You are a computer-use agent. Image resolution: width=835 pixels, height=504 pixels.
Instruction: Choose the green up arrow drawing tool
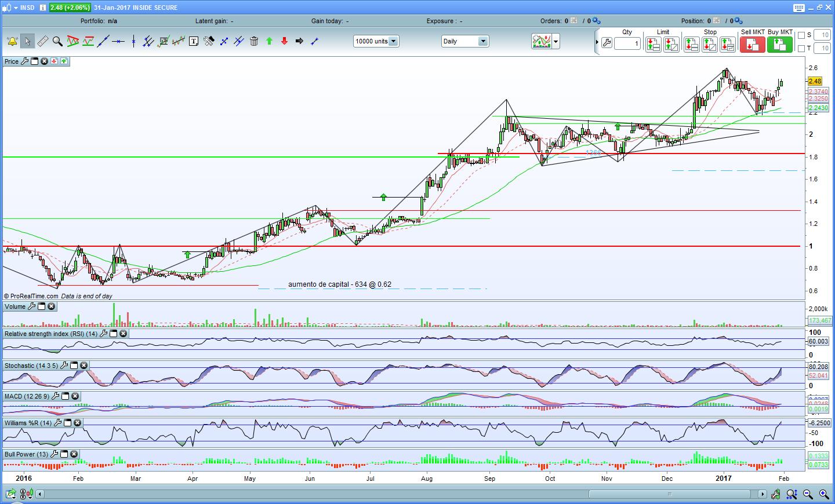coord(269,41)
